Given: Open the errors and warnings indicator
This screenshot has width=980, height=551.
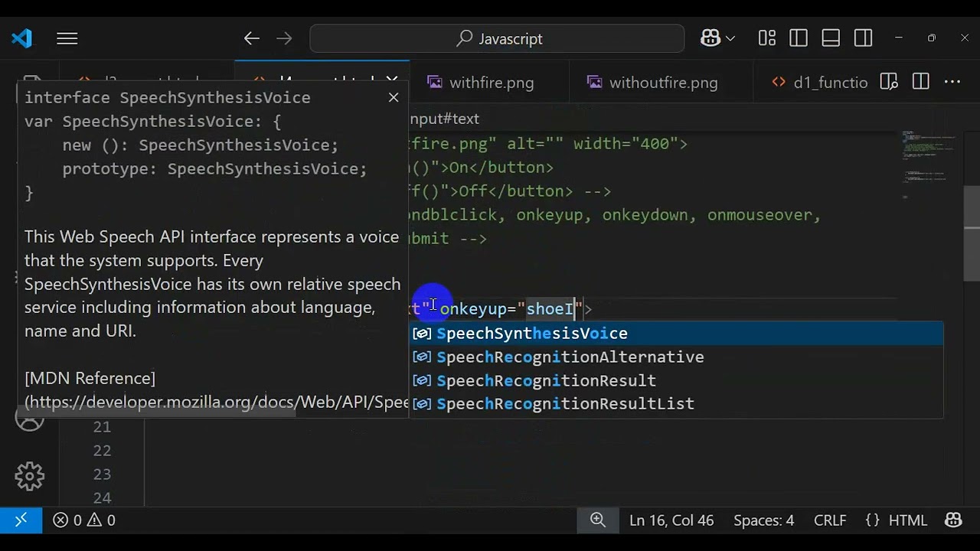Looking at the screenshot, I should click(x=84, y=520).
